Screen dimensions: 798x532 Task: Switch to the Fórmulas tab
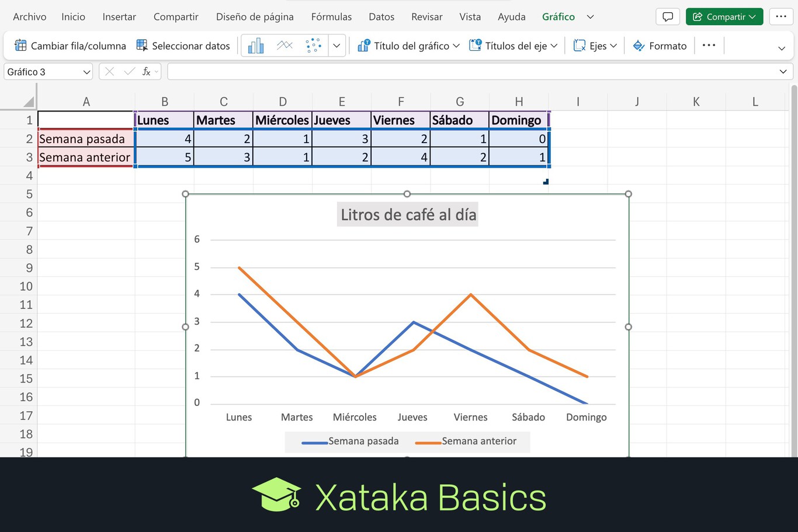click(x=331, y=16)
